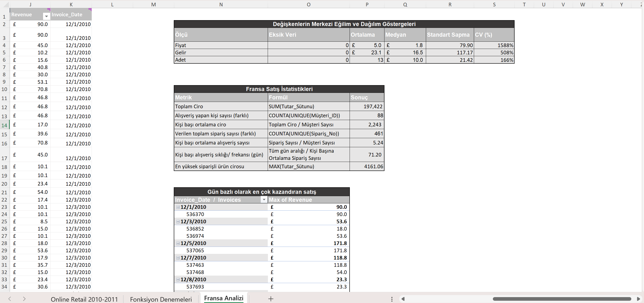Click the Revenue header cell
Image resolution: width=644 pixels, height=303 pixels.
pos(30,14)
